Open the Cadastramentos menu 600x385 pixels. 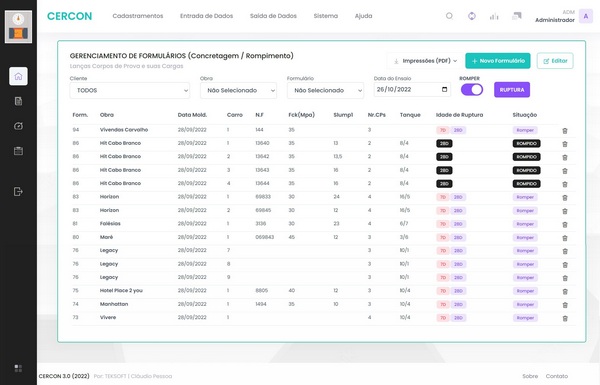(x=138, y=16)
